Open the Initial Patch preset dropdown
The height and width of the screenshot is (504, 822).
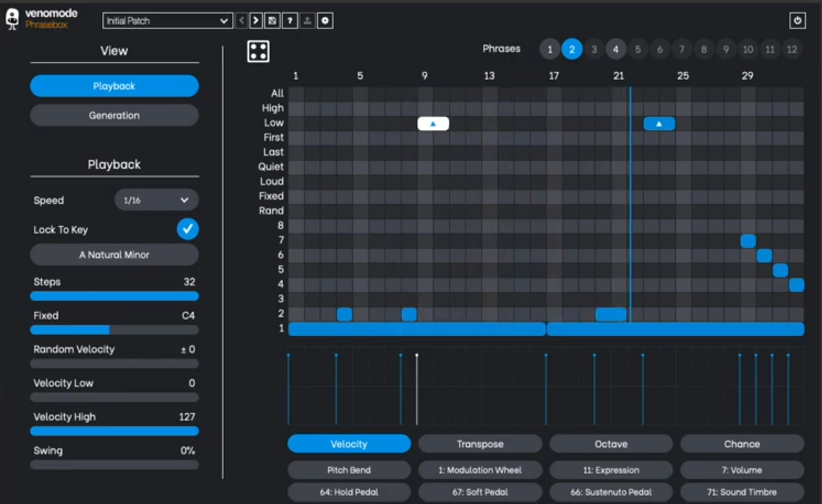(x=167, y=21)
